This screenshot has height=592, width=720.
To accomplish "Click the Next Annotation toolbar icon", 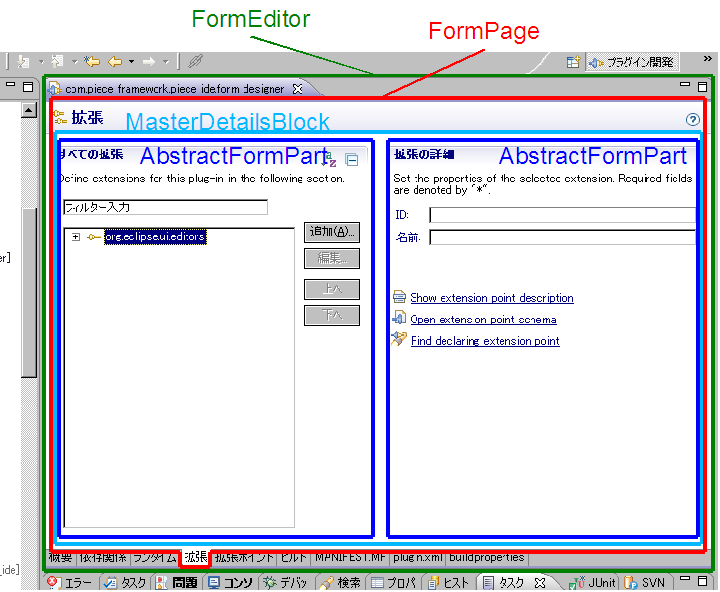I will tap(23, 61).
